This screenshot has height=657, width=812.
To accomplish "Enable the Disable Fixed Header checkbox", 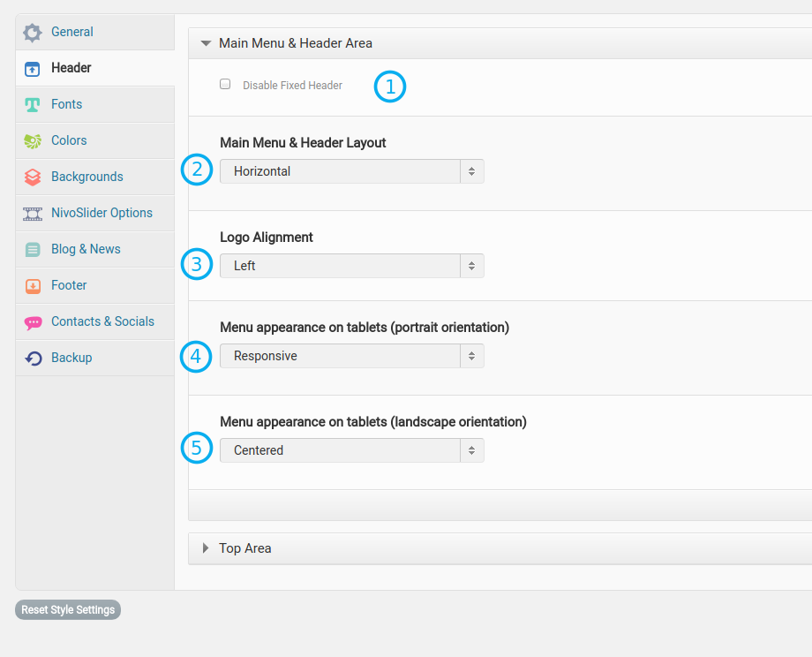I will 225,85.
